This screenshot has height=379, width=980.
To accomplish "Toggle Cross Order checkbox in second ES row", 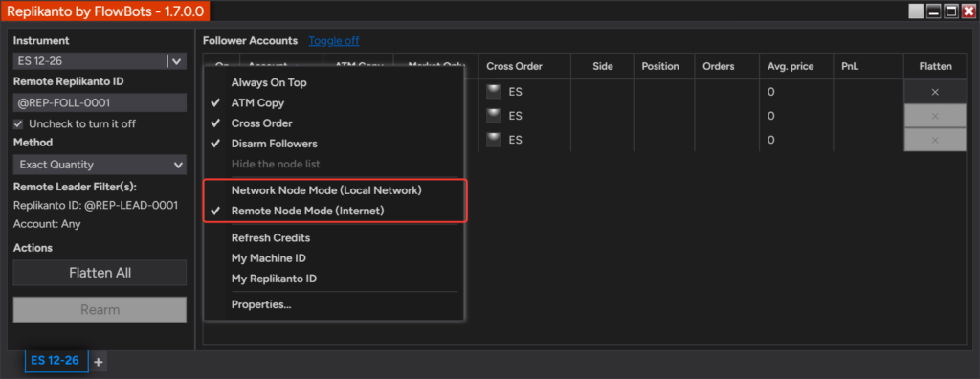I will pyautogui.click(x=494, y=116).
